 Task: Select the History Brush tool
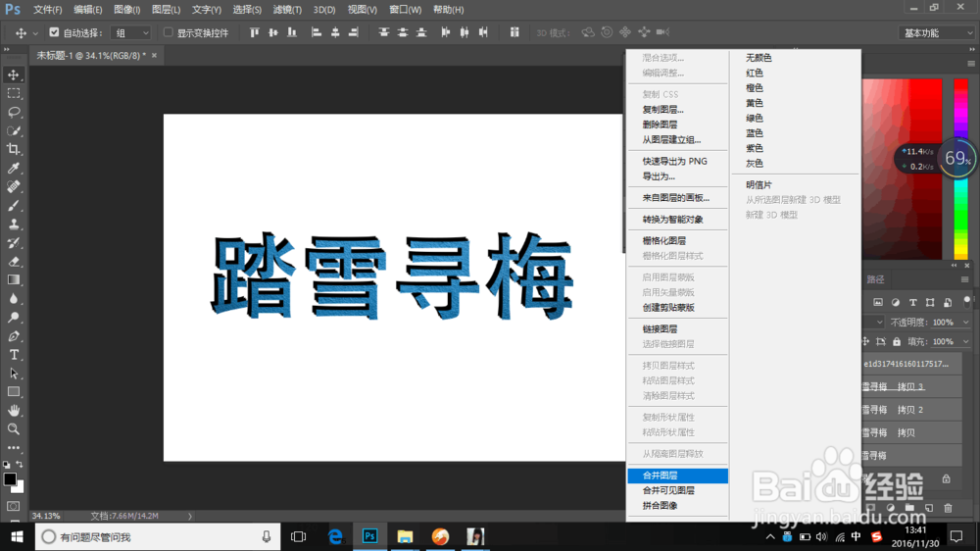tap(13, 243)
